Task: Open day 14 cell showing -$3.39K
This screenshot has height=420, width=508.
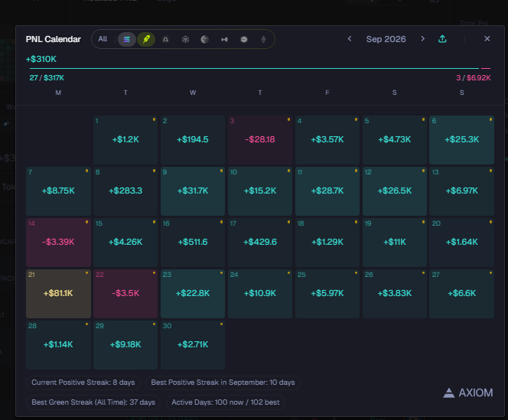Action: click(58, 243)
